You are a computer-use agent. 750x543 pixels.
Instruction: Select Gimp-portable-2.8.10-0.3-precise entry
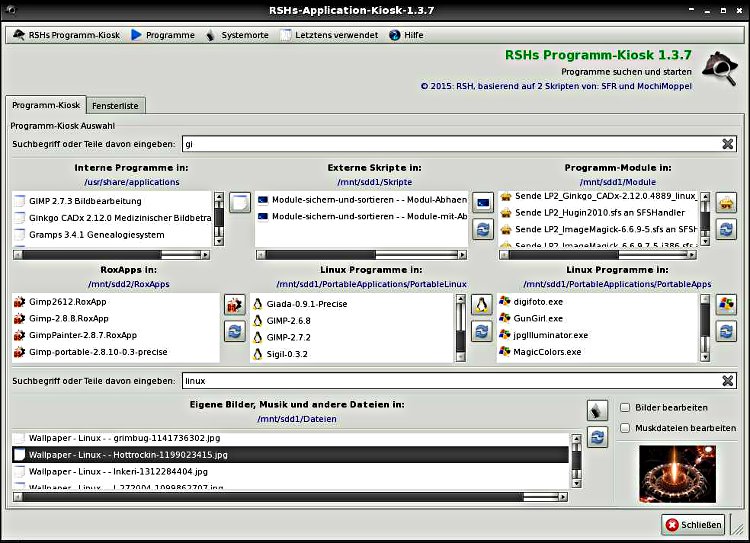coord(116,352)
